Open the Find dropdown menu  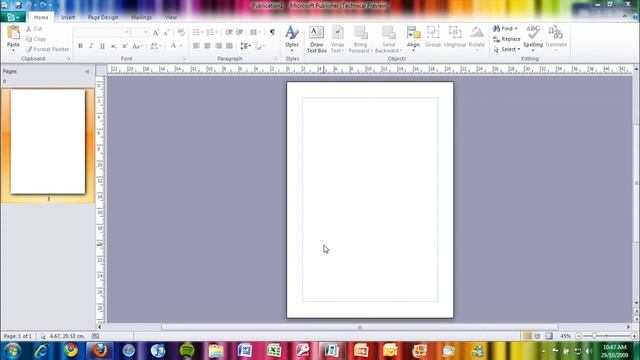tap(505, 29)
